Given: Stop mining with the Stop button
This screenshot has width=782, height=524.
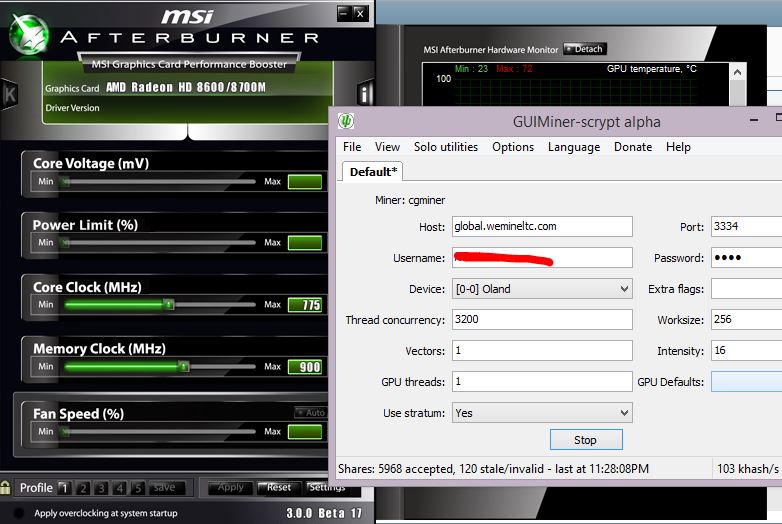Looking at the screenshot, I should (586, 440).
